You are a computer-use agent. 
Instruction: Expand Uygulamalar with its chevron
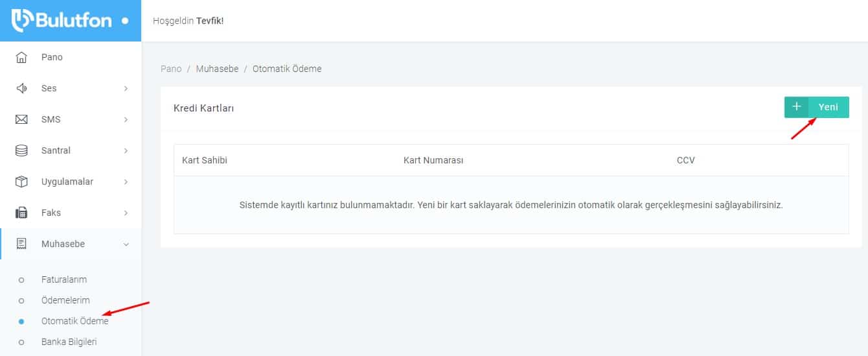(126, 182)
